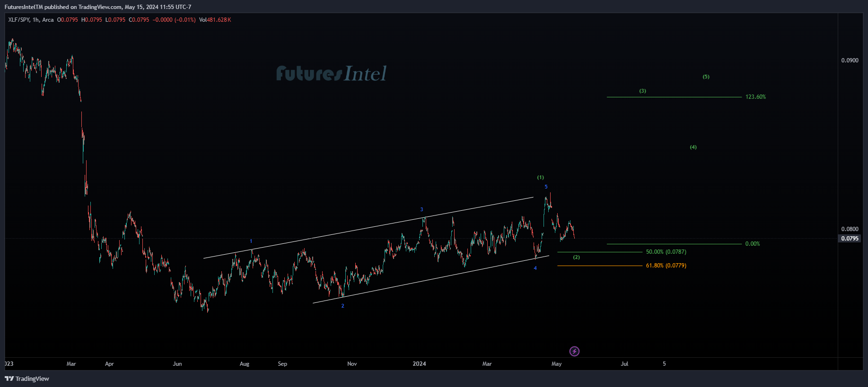Select the green wave (3) label
This screenshot has width=868, height=387.
pos(642,91)
